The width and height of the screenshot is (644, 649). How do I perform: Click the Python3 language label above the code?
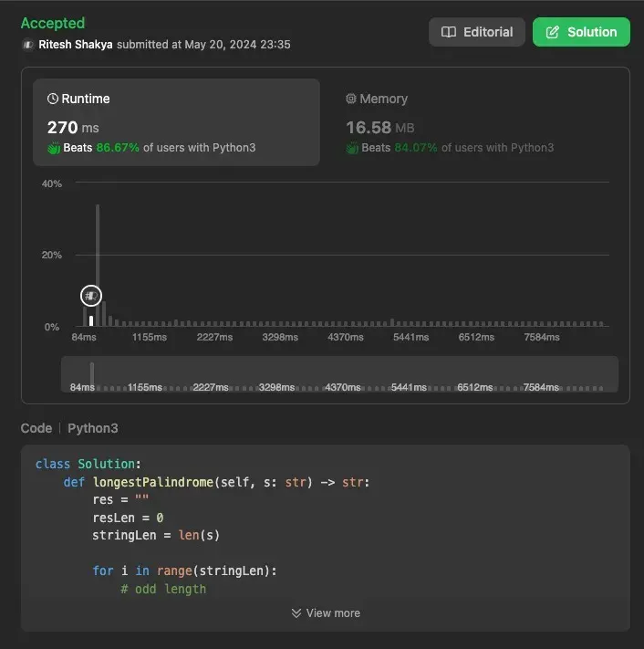click(x=93, y=428)
